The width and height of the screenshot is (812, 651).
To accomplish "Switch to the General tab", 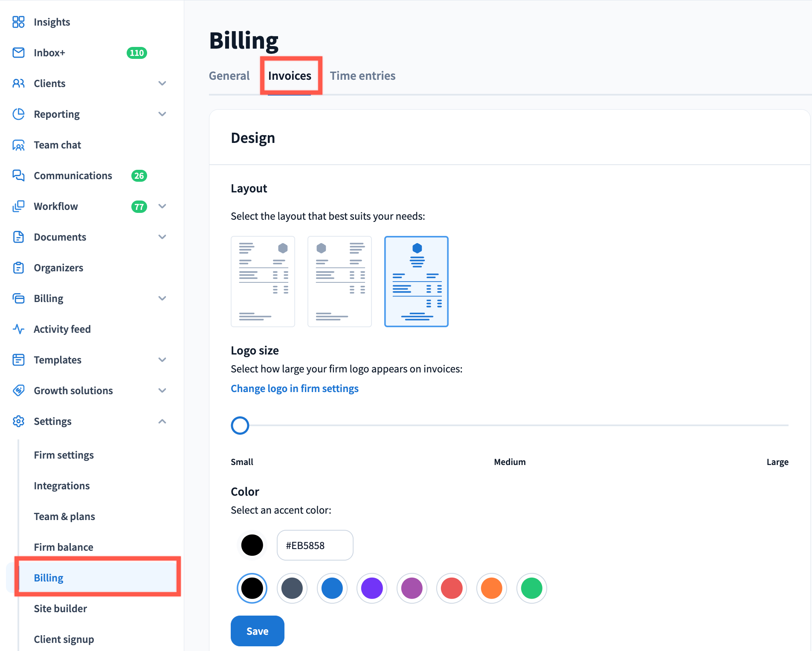I will point(229,76).
